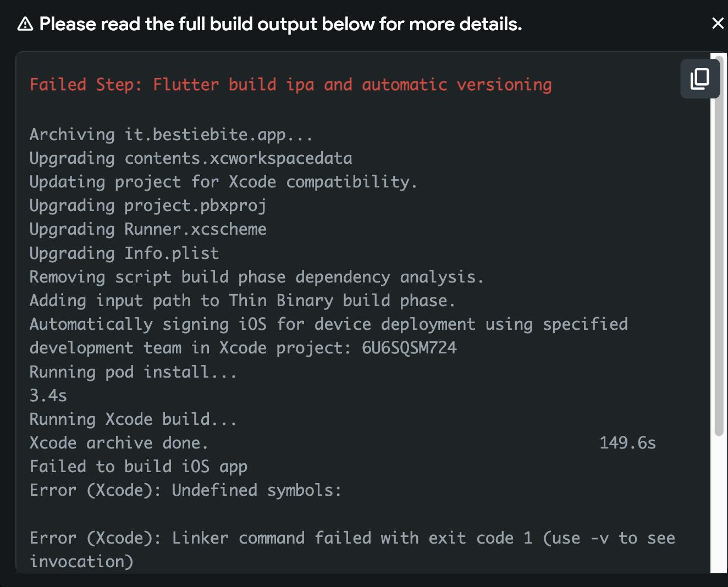Image resolution: width=728 pixels, height=587 pixels.
Task: Close the build output dialog
Action: (x=718, y=23)
